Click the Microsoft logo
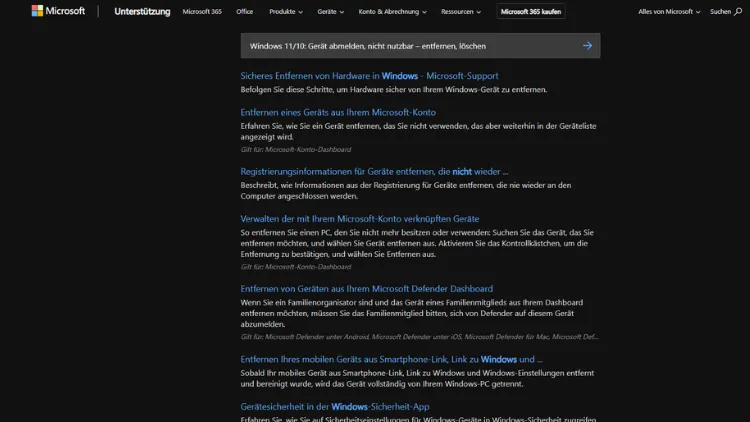 [x=58, y=11]
